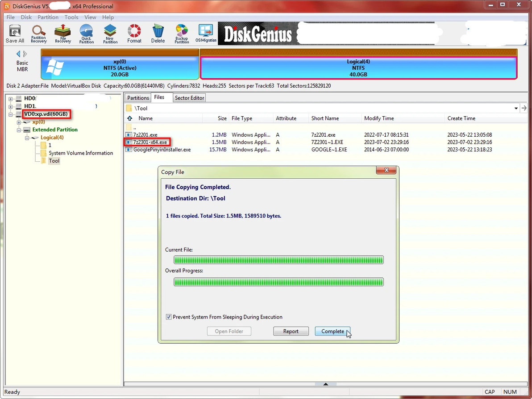Expand the xp(0) partition node
The width and height of the screenshot is (532, 399).
click(x=19, y=122)
